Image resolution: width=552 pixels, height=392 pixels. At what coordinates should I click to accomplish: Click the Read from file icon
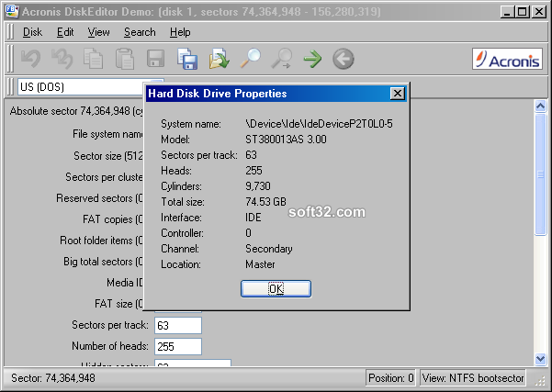pos(219,59)
